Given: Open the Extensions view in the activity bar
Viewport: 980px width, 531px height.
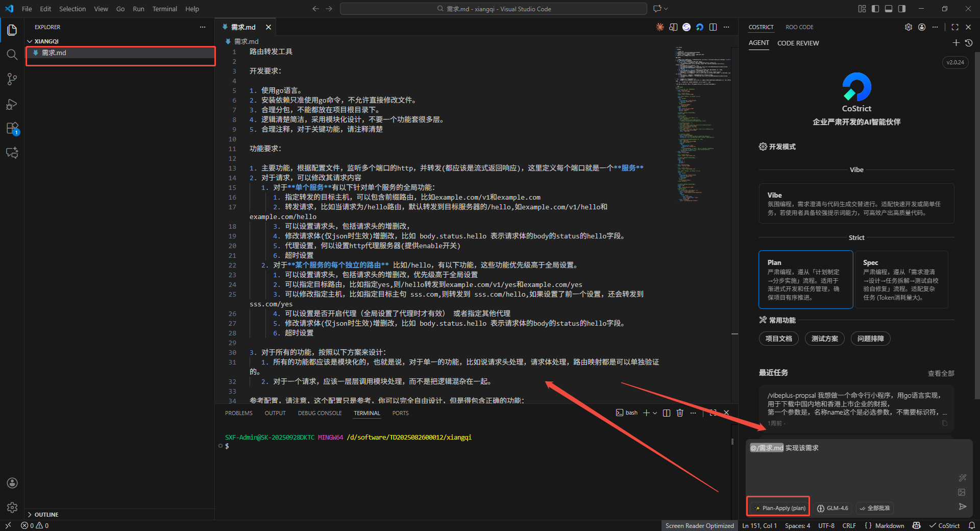Looking at the screenshot, I should 12,128.
